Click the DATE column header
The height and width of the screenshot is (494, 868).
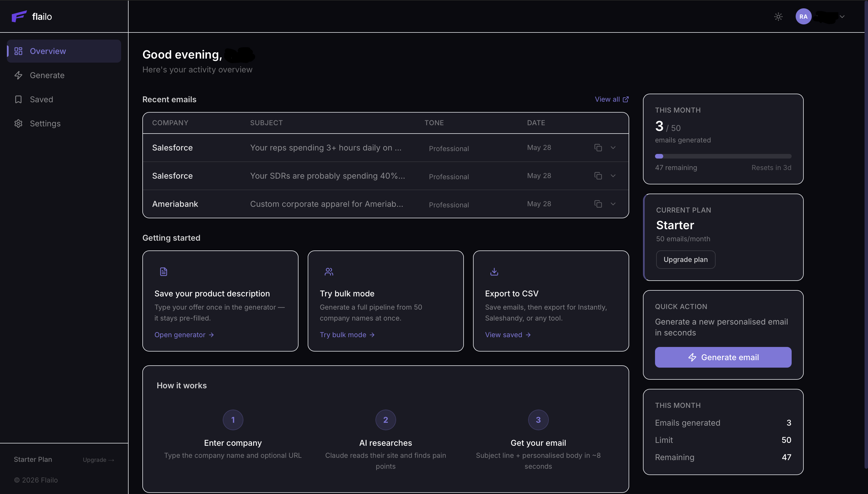pos(536,123)
